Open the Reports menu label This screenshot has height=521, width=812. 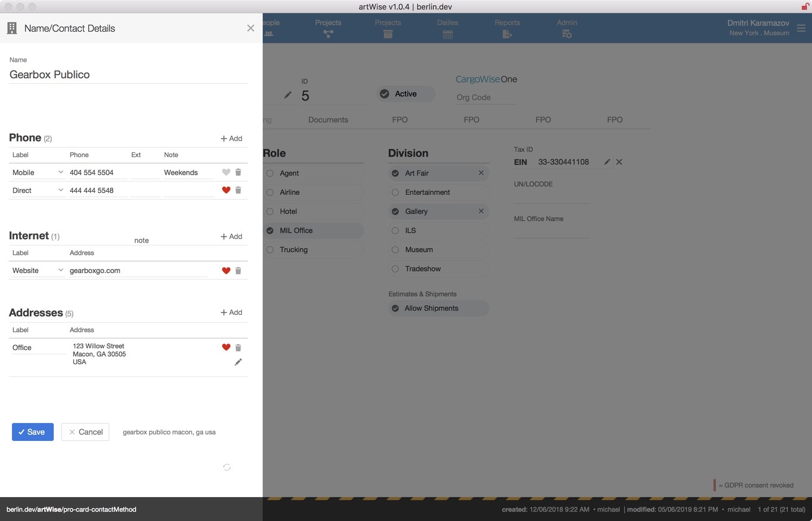[x=507, y=23]
